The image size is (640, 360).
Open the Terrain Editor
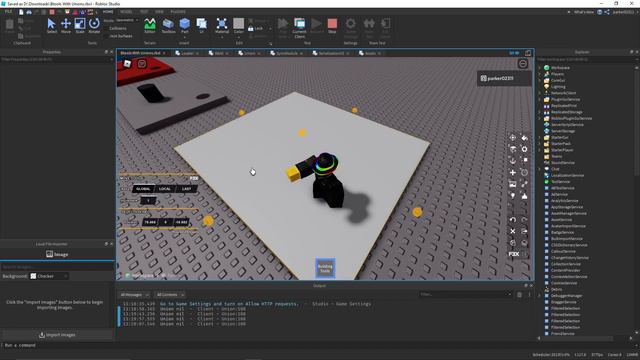coord(150,26)
